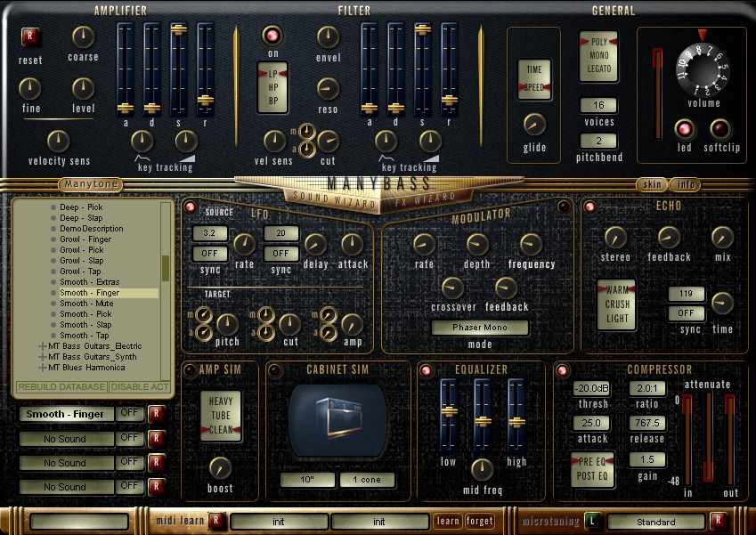
Task: Open the POLY MONO LEGATO selector
Action: (x=598, y=56)
